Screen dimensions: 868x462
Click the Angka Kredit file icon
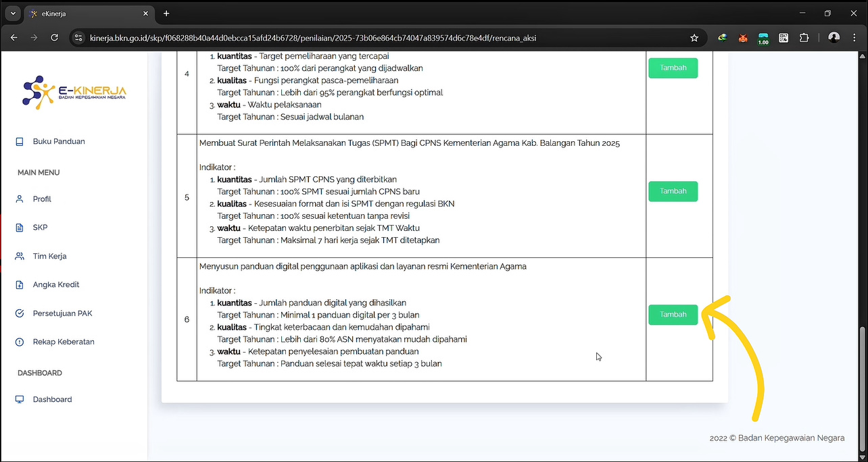20,285
